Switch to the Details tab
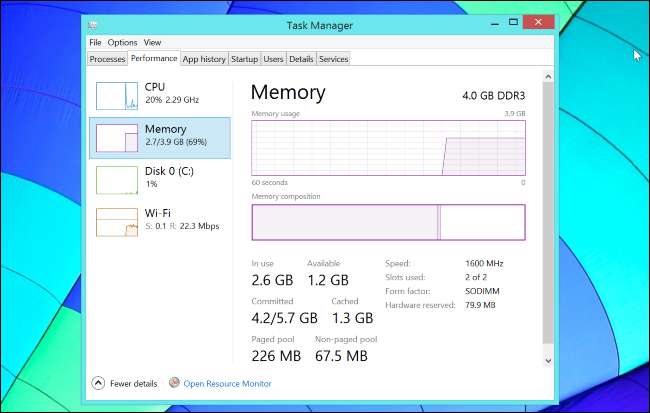Viewport: 650px width, 413px height. coord(301,59)
